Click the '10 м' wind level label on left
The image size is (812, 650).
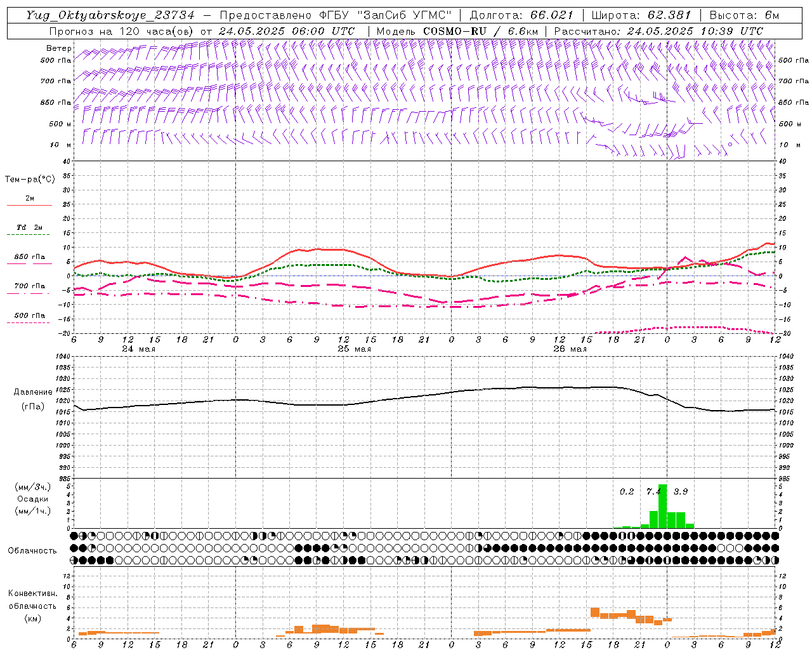click(61, 145)
